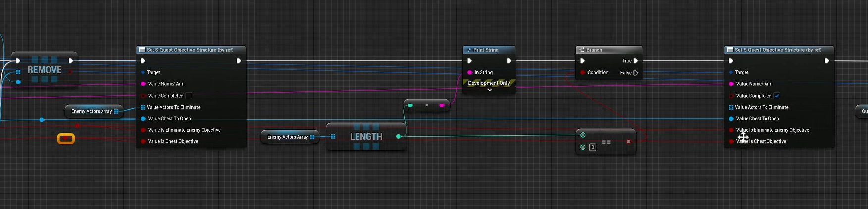Expand Print String advanced options chevron
Viewport: 868px width, 209px height.
point(490,90)
